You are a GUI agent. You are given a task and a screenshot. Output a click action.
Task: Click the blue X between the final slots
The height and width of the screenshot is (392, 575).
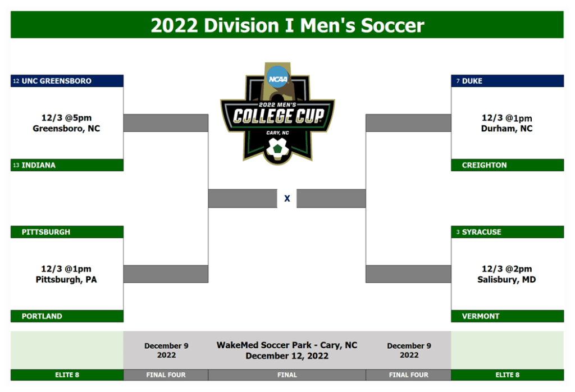click(287, 198)
